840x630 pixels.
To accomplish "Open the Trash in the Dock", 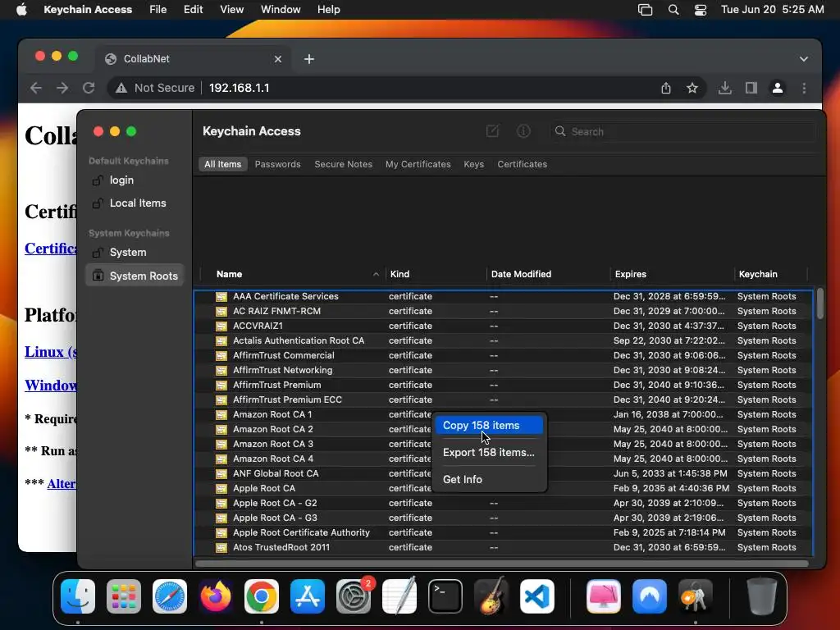I will pos(762,596).
